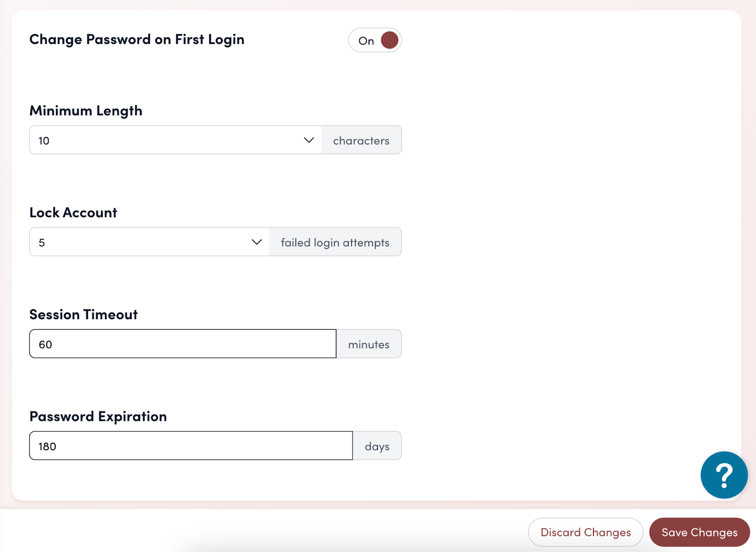This screenshot has width=756, height=552.
Task: Click the "minutes" unit label
Action: point(369,344)
